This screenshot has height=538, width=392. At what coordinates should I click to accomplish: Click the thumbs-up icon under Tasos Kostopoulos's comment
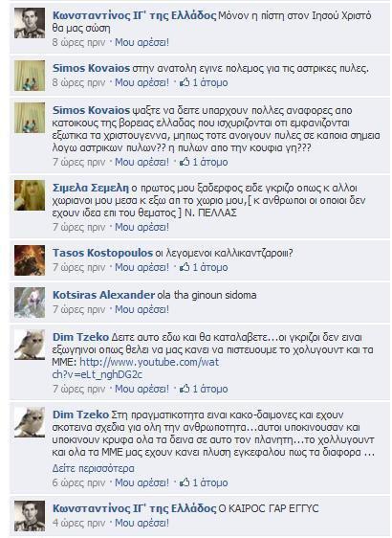click(185, 267)
